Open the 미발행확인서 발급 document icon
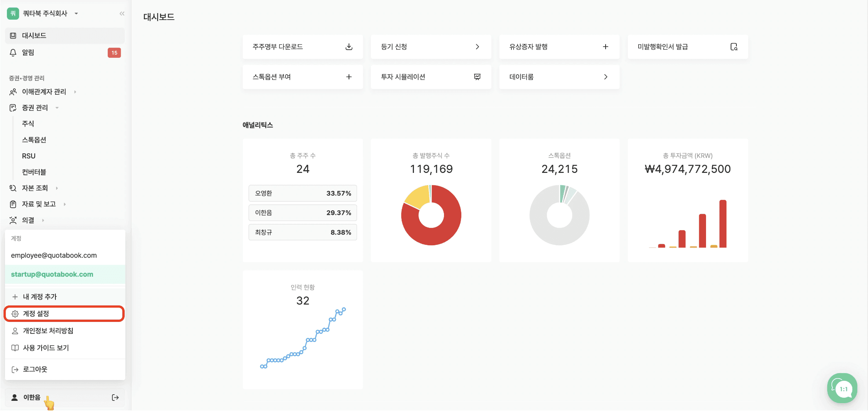 click(x=734, y=47)
